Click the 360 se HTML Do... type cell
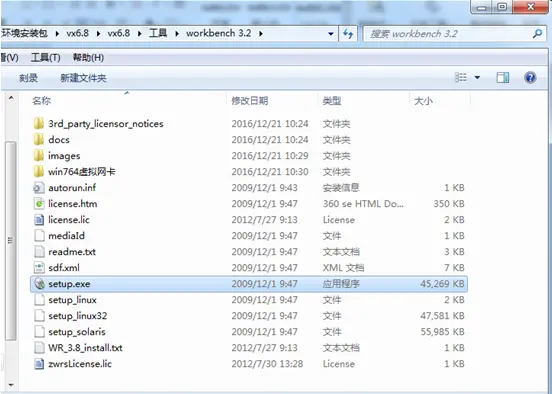This screenshot has height=394, width=552. coord(363,204)
